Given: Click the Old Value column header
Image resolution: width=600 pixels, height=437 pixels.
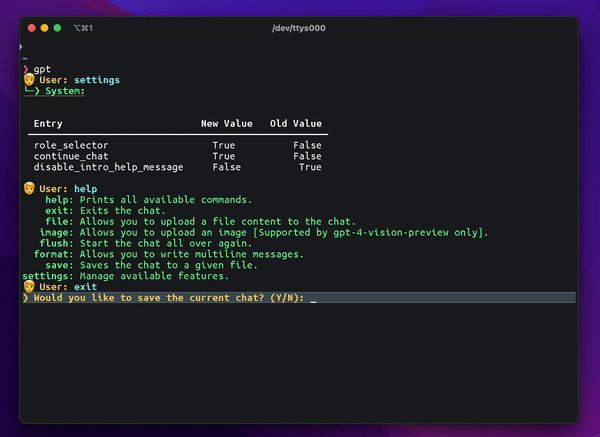Looking at the screenshot, I should (296, 124).
